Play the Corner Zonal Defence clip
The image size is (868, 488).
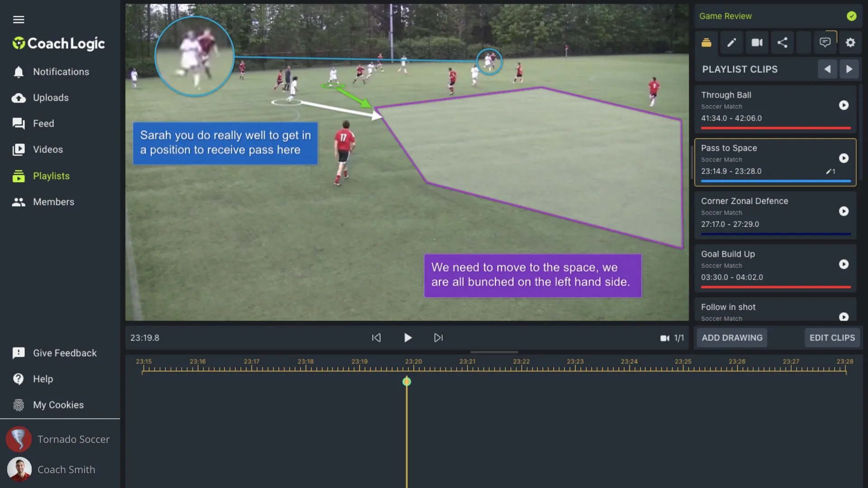tap(844, 211)
